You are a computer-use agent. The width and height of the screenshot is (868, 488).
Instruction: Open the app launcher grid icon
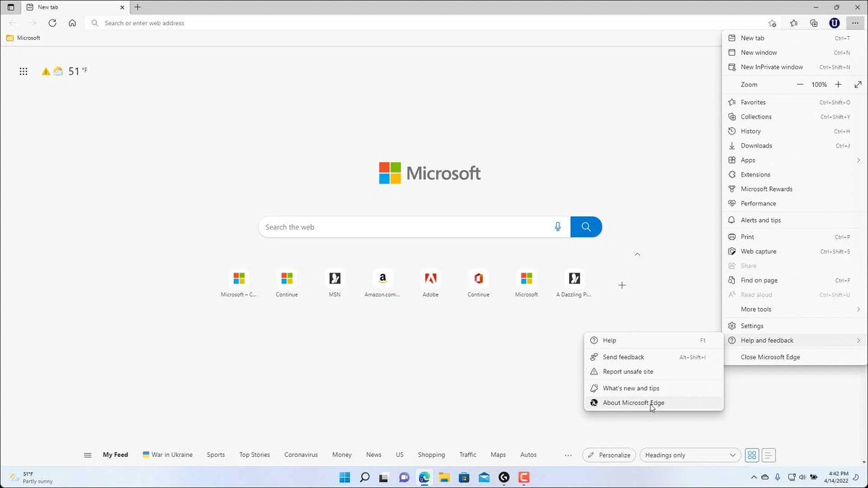click(x=23, y=72)
